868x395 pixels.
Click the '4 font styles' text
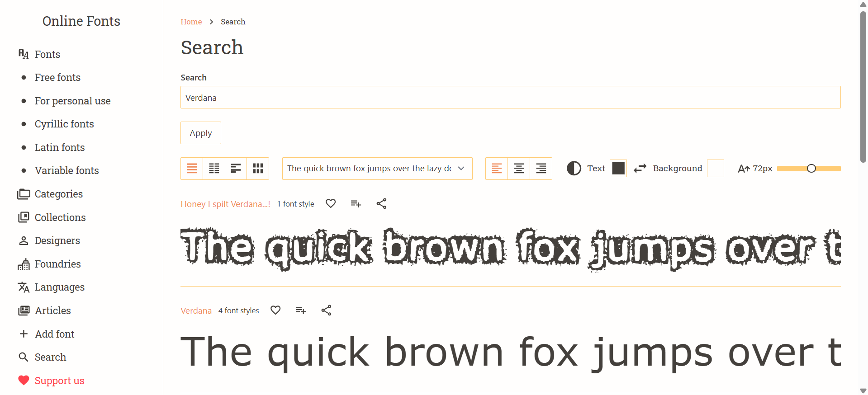[x=238, y=310]
